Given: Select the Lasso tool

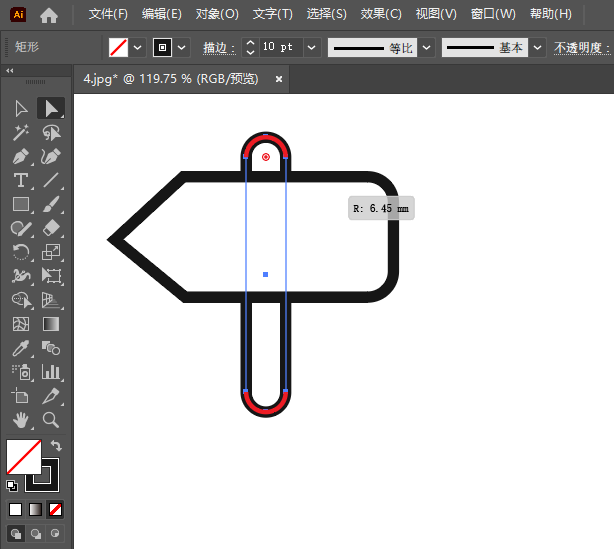Looking at the screenshot, I should (x=51, y=133).
